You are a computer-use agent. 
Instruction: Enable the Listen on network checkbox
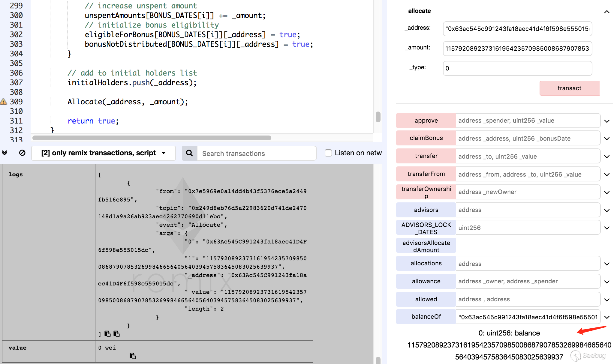point(328,153)
